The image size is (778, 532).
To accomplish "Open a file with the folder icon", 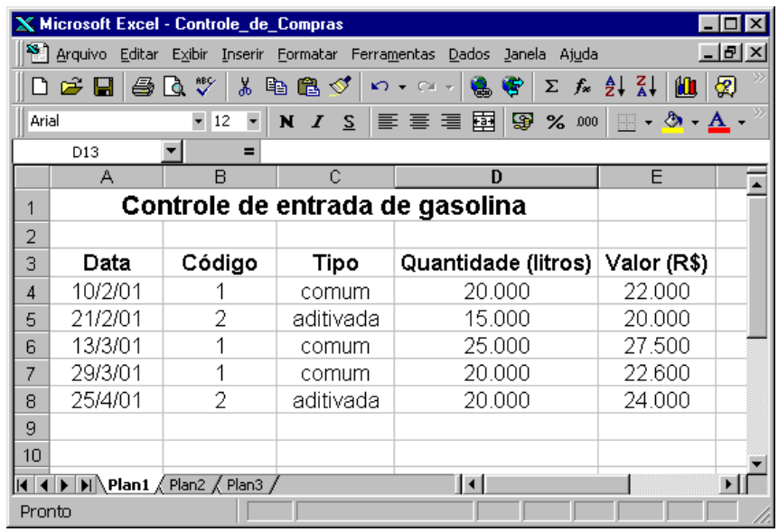I will point(71,88).
